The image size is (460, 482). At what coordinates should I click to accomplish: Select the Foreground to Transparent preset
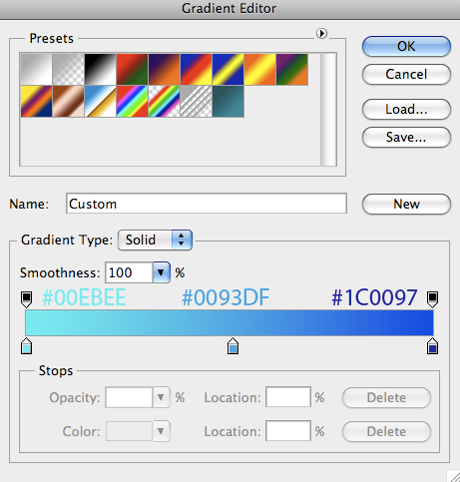(x=68, y=69)
